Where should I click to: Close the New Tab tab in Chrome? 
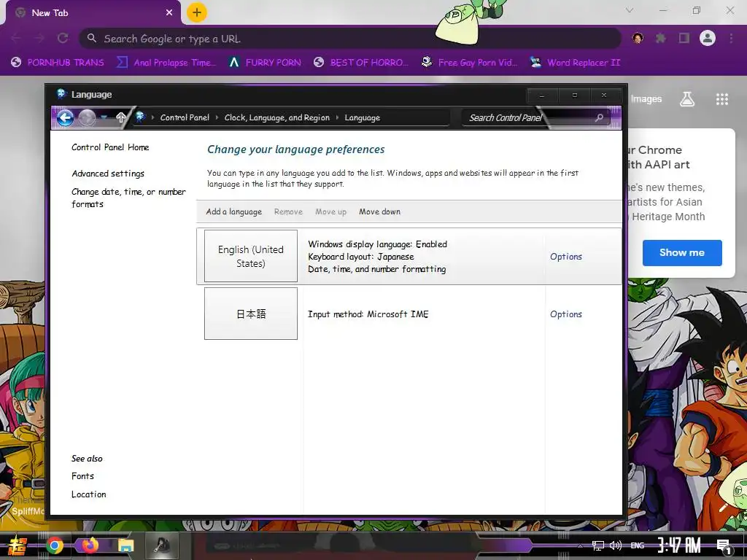[169, 13]
